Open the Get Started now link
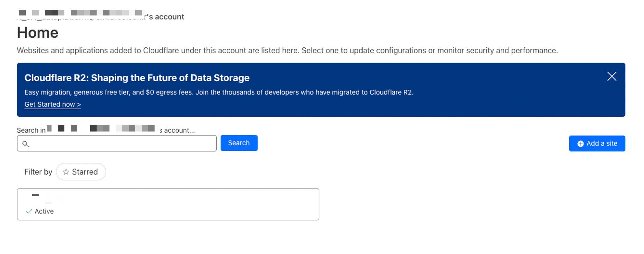This screenshot has height=254, width=644. pyautogui.click(x=52, y=104)
